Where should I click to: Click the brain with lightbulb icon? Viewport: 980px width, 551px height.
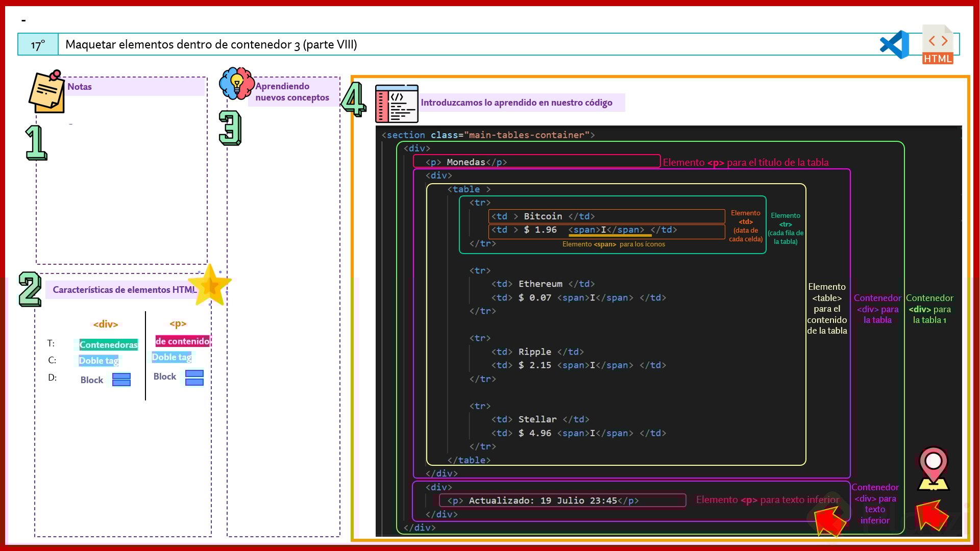pyautogui.click(x=236, y=84)
